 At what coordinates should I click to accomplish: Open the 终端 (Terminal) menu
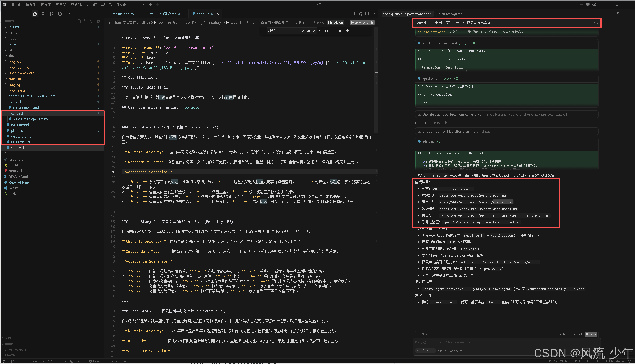(106, 4)
